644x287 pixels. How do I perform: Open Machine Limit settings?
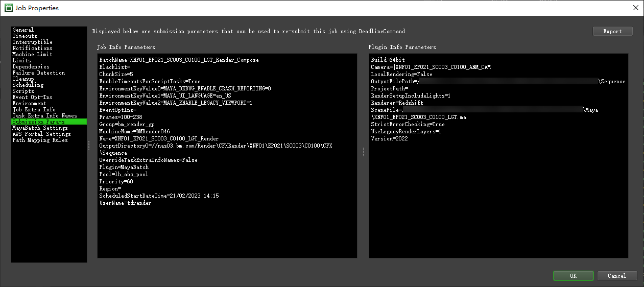(32, 55)
